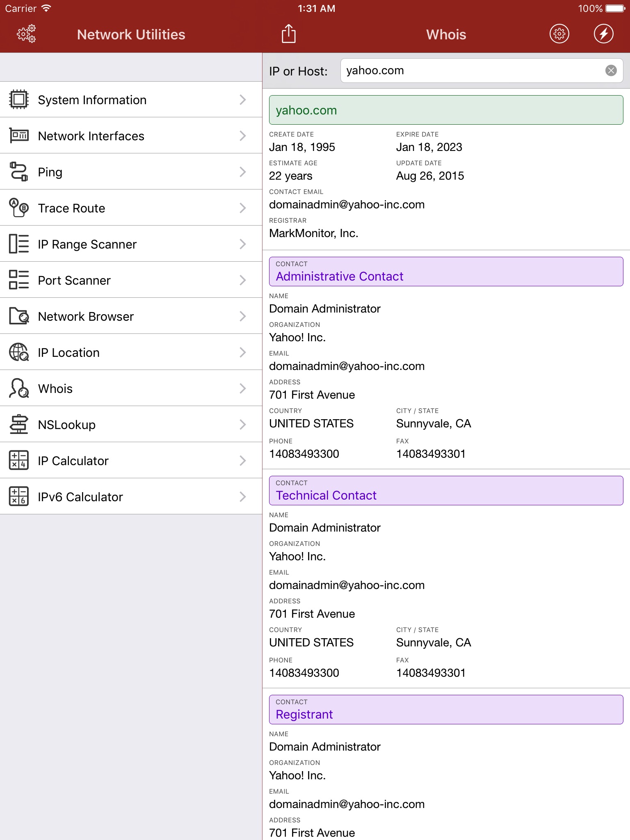Open the Whois settings gear icon
Screen dimensions: 630x840
[x=559, y=34]
